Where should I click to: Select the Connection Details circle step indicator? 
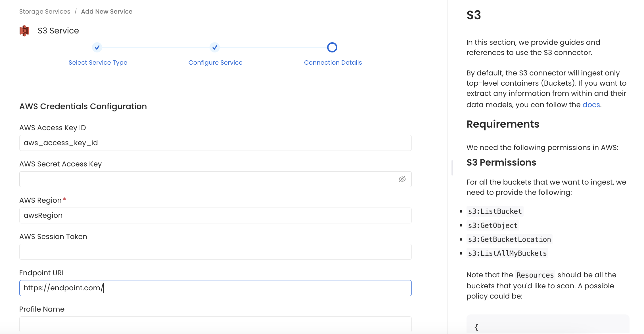pyautogui.click(x=332, y=47)
